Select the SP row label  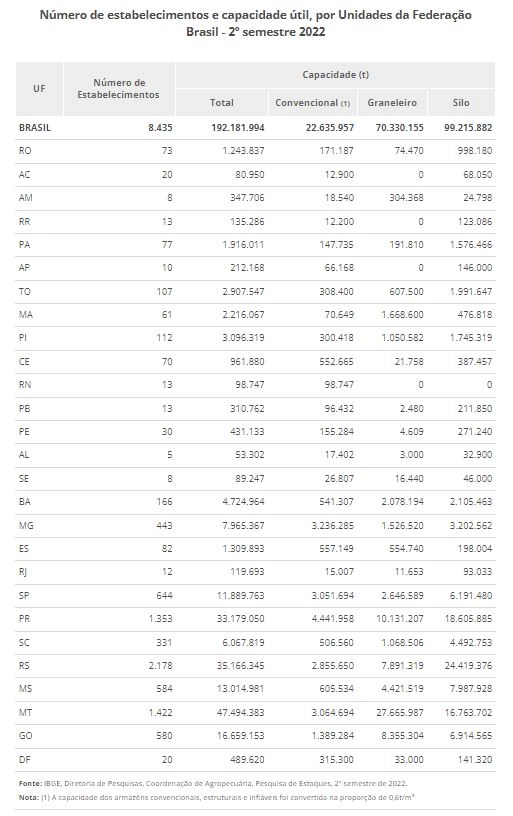click(24, 595)
